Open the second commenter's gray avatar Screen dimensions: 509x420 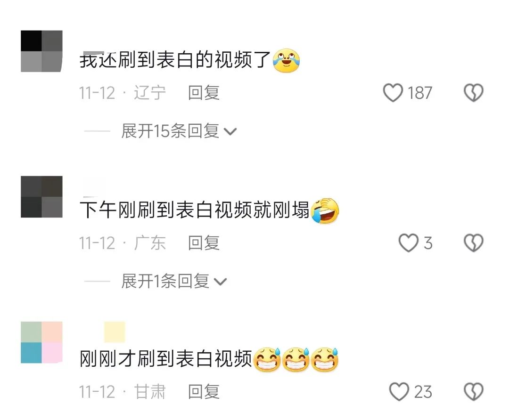click(x=41, y=197)
